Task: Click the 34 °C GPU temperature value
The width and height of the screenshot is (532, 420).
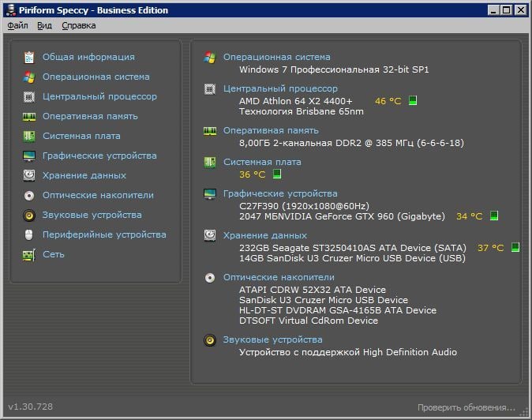Action: coord(470,216)
